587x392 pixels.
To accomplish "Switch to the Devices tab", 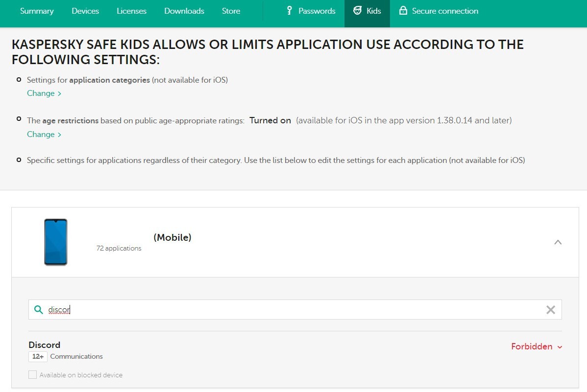I will (x=85, y=11).
